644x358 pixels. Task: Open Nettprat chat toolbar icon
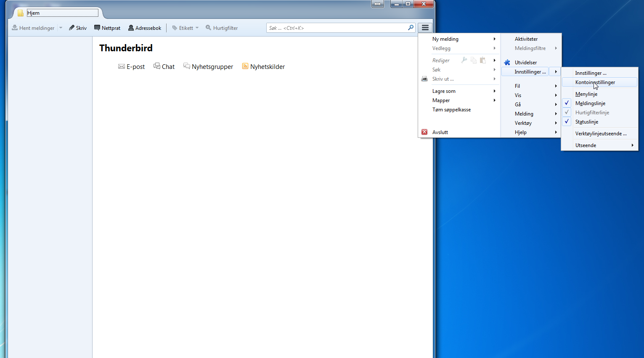click(97, 28)
